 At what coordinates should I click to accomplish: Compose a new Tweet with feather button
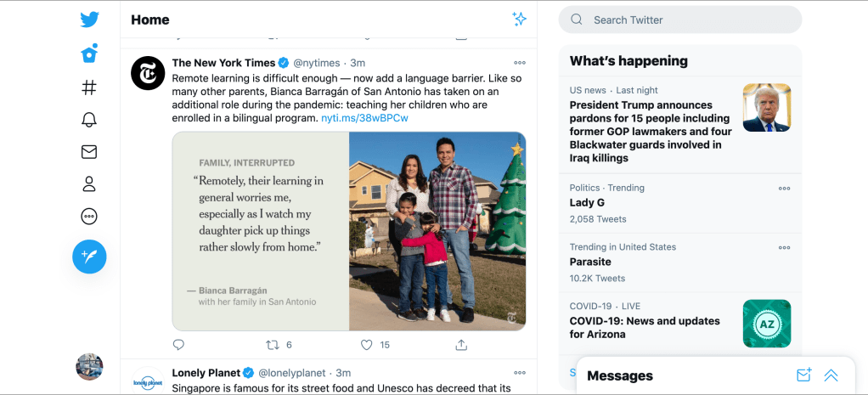point(89,256)
